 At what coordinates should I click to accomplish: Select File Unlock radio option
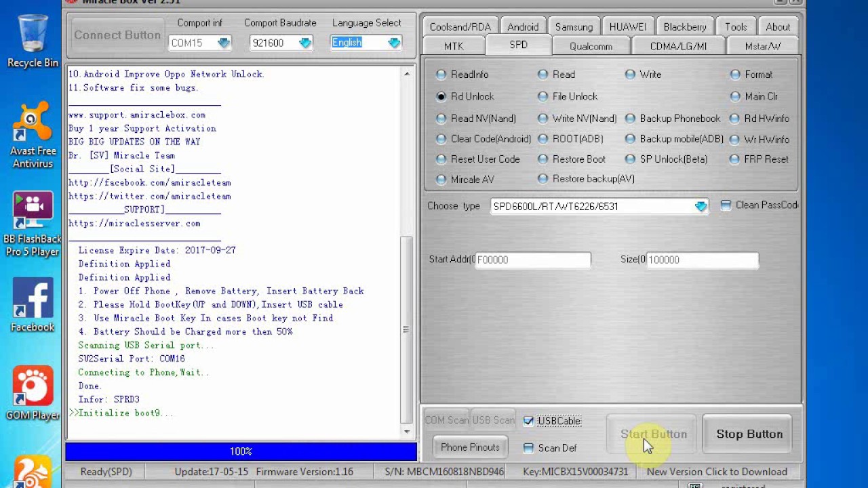[x=567, y=96]
